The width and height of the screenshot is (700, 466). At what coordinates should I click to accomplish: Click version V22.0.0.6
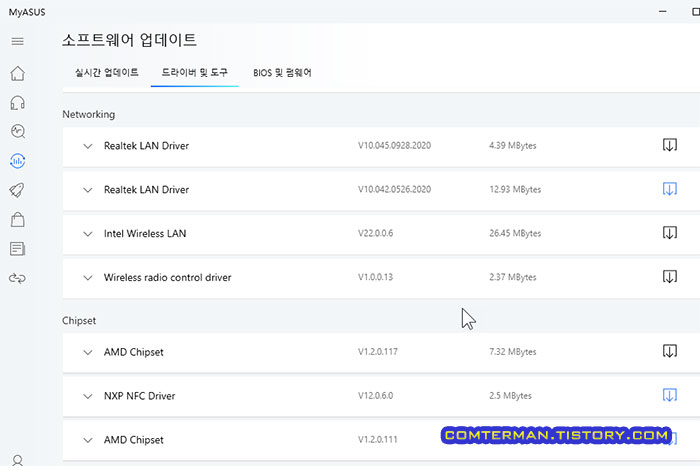point(375,233)
